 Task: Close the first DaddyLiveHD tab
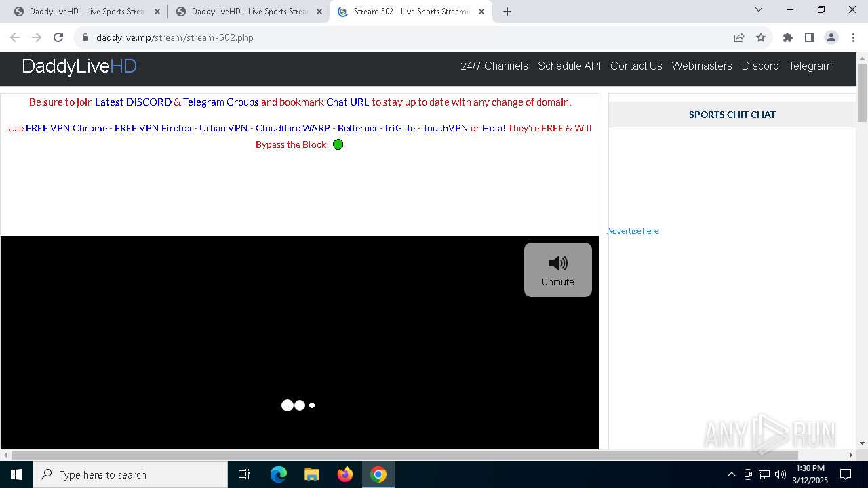[x=157, y=12]
